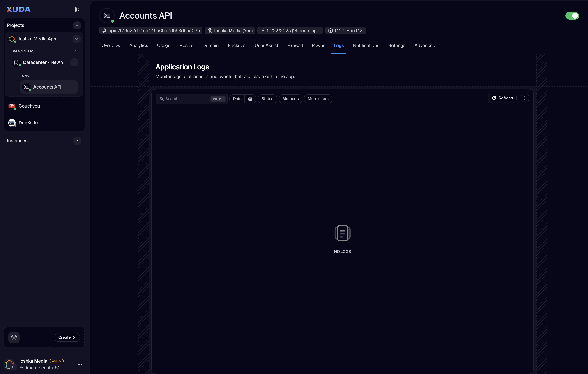
Task: Toggle the Accounts API power switch off
Action: point(572,16)
